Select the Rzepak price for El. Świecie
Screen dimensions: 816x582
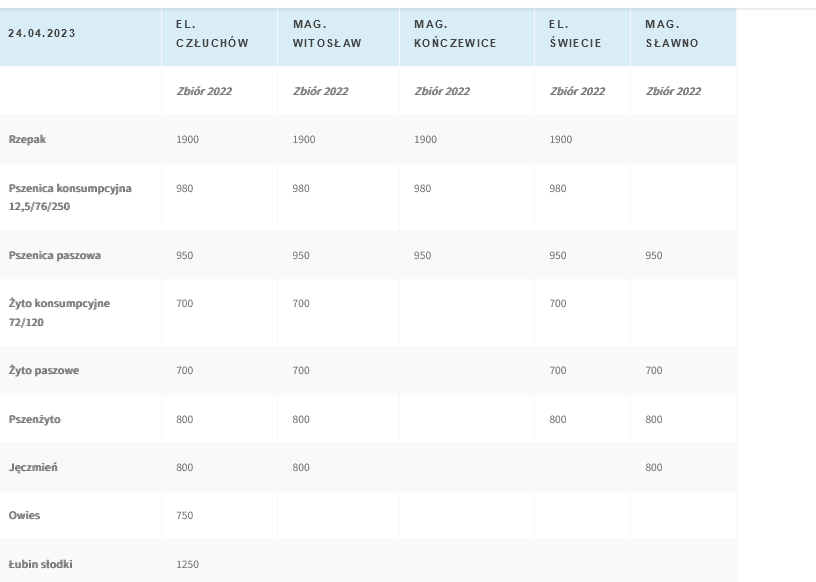click(x=561, y=139)
